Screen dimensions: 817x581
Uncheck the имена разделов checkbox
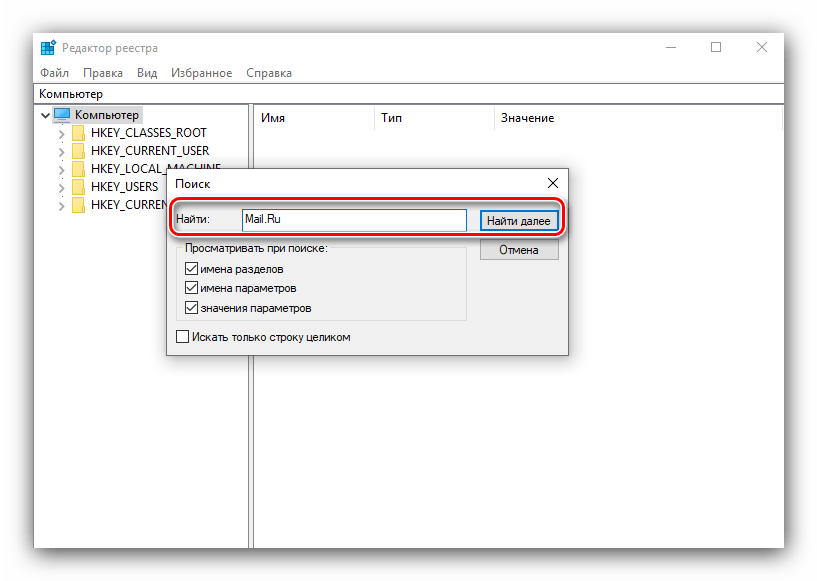tap(191, 270)
